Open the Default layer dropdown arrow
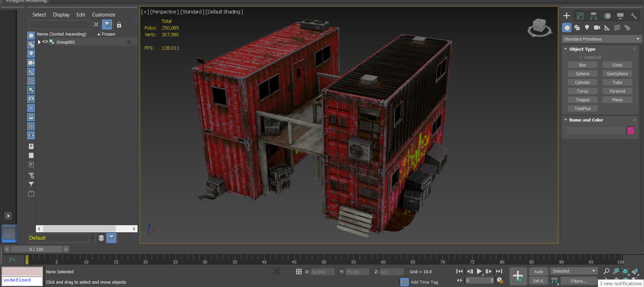 pyautogui.click(x=92, y=238)
